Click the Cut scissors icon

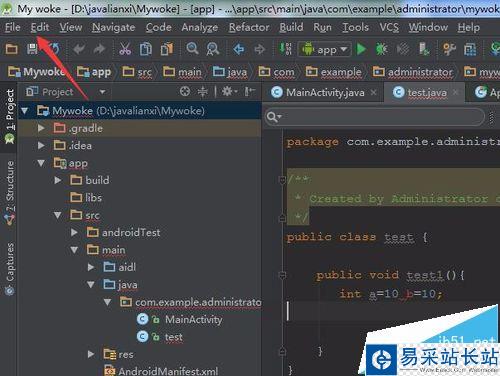pos(125,49)
